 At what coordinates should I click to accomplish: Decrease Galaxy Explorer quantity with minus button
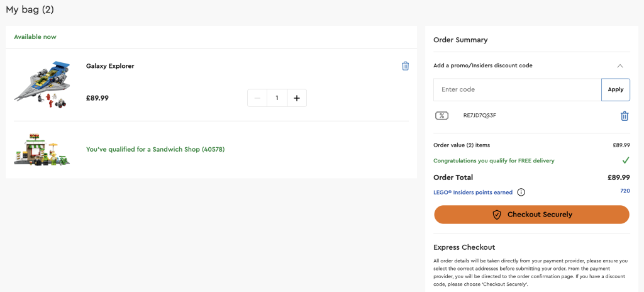pos(257,98)
